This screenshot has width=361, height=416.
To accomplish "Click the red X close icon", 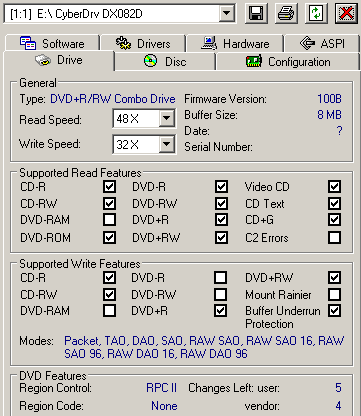I will point(347,13).
